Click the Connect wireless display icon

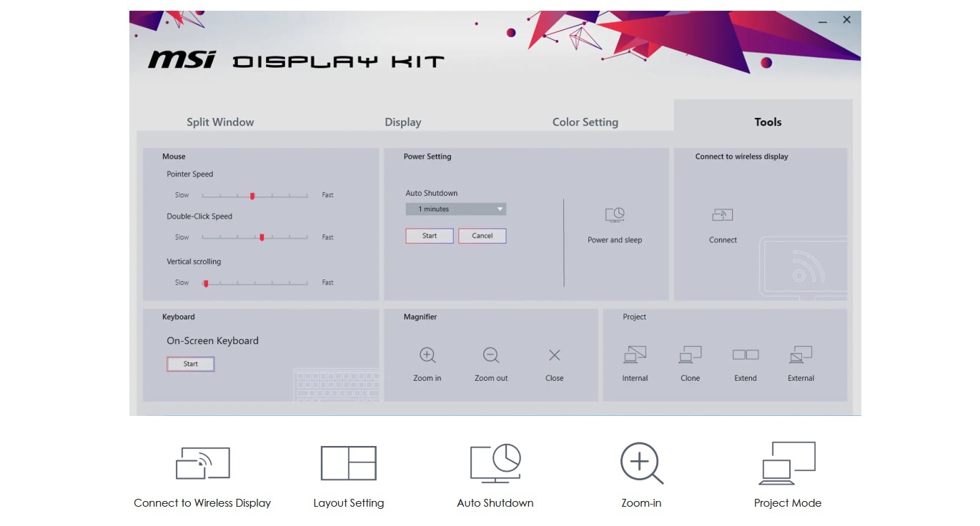[x=723, y=215]
